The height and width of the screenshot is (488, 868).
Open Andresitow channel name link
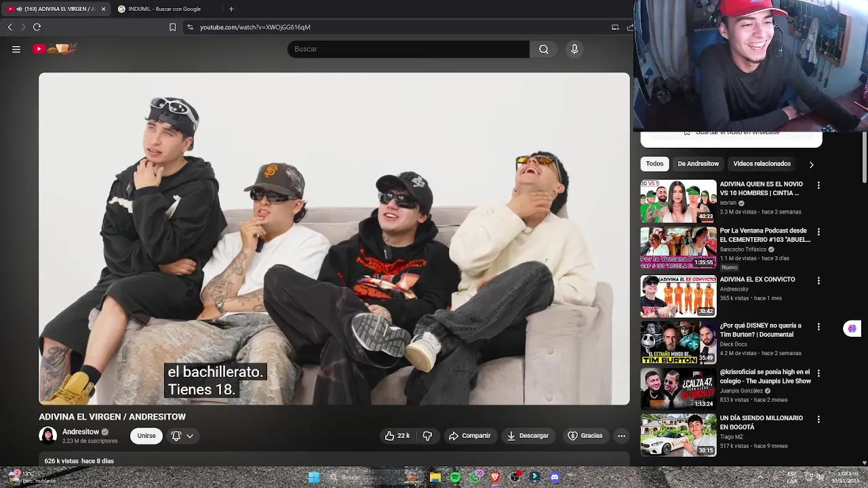pyautogui.click(x=81, y=432)
